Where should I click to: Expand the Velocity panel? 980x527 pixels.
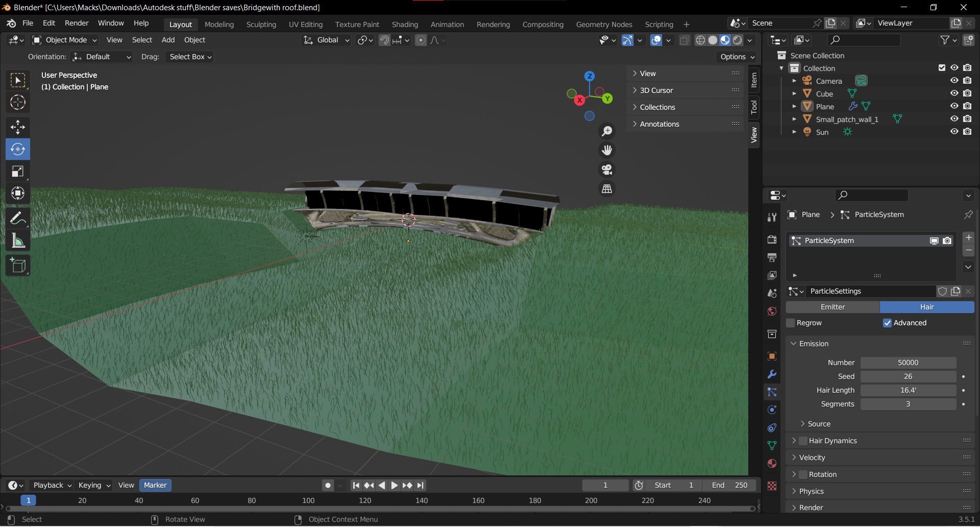(812, 458)
